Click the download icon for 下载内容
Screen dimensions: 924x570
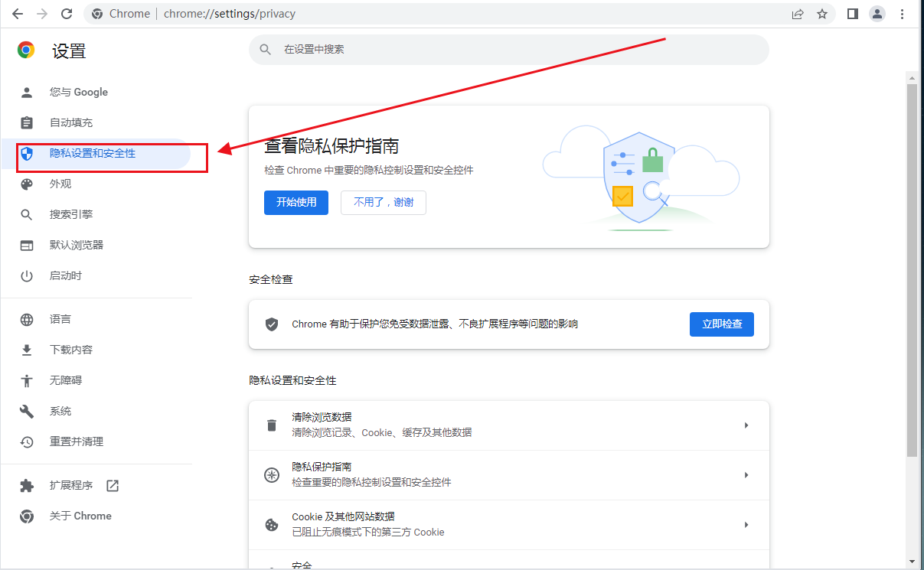[x=27, y=350]
